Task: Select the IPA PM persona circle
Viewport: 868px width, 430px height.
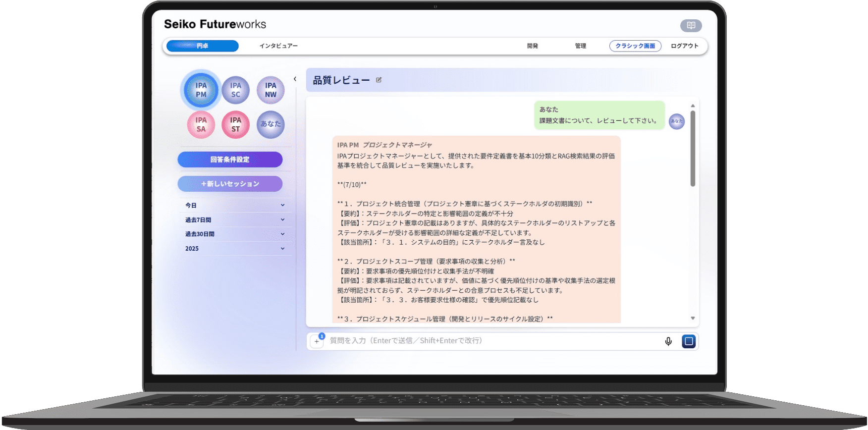Action: pos(201,90)
